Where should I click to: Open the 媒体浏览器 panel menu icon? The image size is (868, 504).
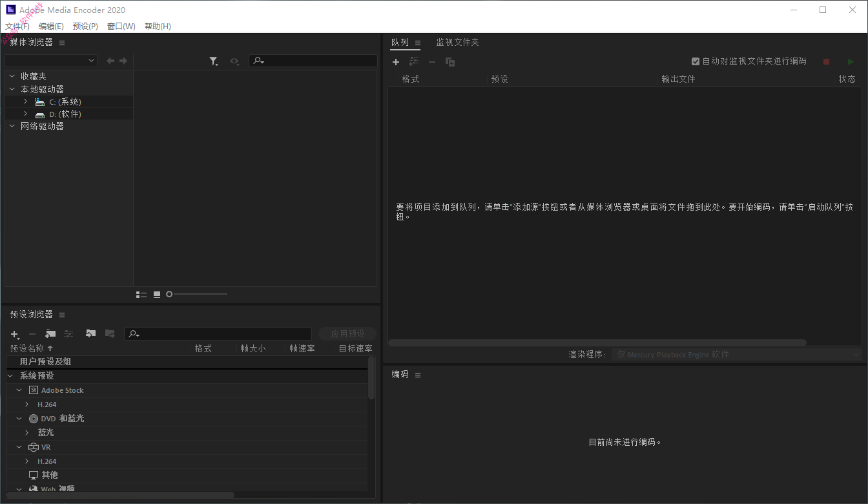pos(62,43)
